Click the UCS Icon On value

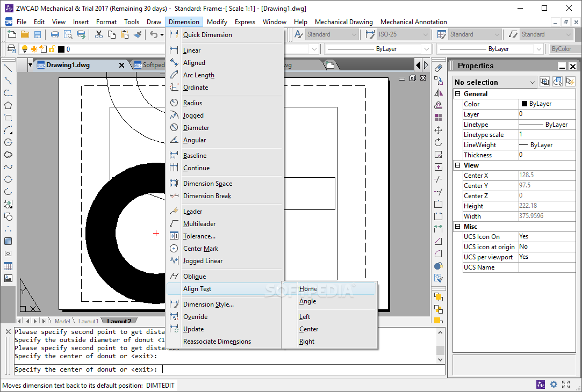547,236
